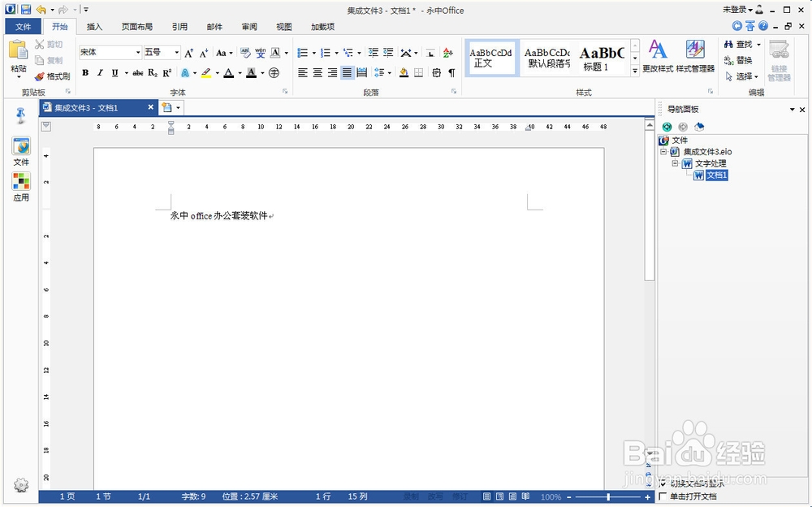Click the 应用 apps icon in left sidebar
The width and height of the screenshot is (812, 507).
coord(21,181)
